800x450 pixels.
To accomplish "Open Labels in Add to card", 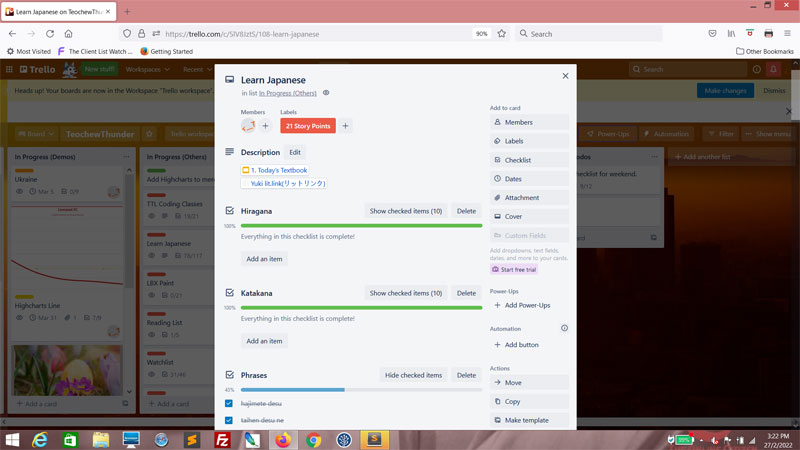I will (x=529, y=141).
